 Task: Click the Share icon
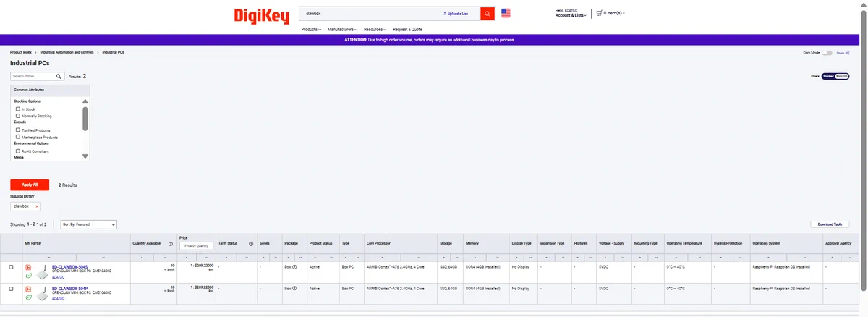tap(847, 52)
